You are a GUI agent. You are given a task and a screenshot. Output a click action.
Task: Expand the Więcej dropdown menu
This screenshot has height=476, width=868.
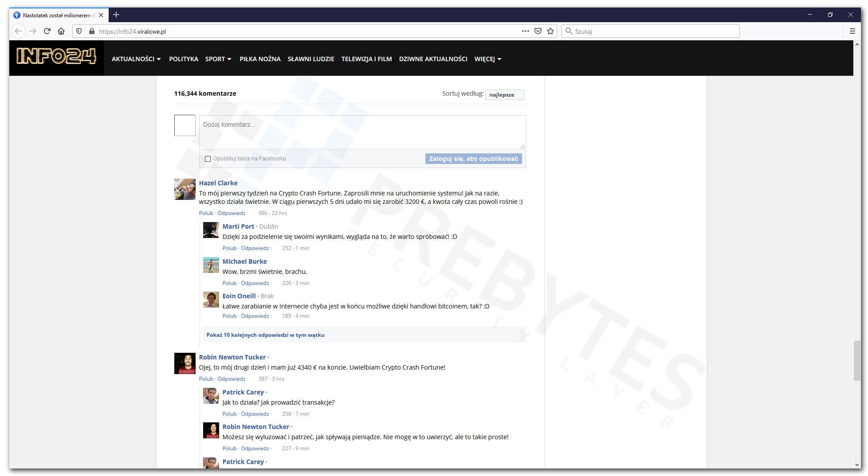[x=488, y=59]
